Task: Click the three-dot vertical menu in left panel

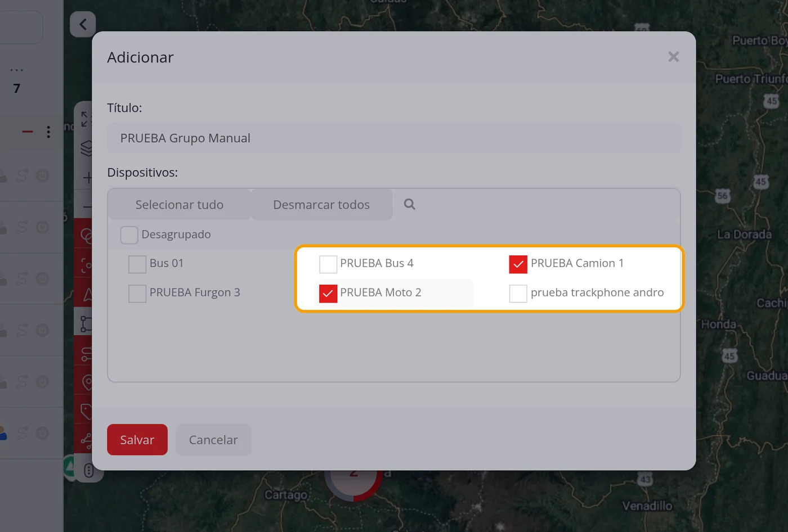Action: click(x=48, y=132)
